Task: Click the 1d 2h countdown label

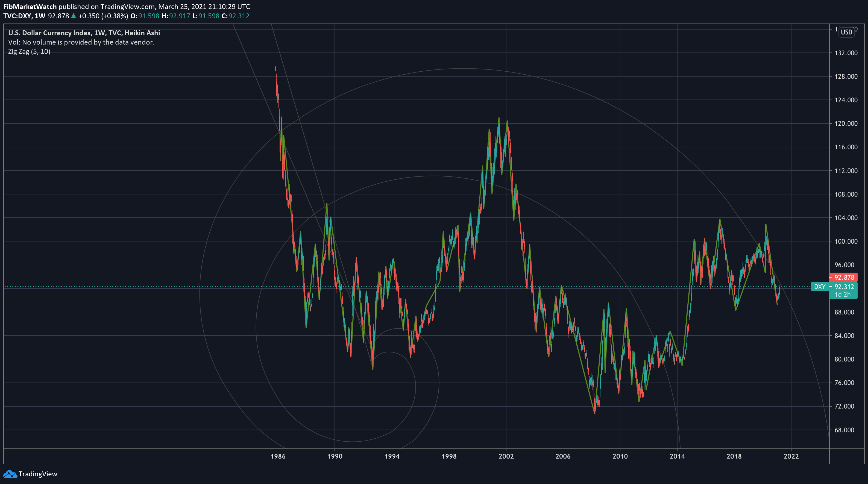Action: [843, 295]
